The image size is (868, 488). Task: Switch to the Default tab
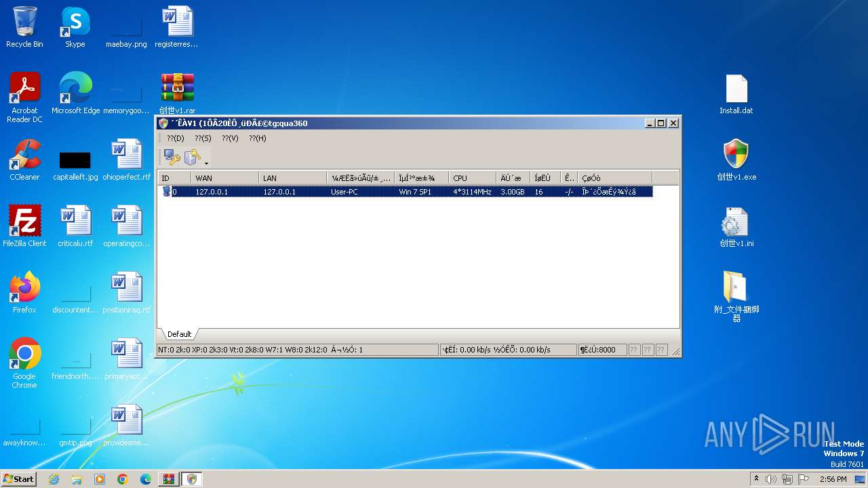(179, 334)
